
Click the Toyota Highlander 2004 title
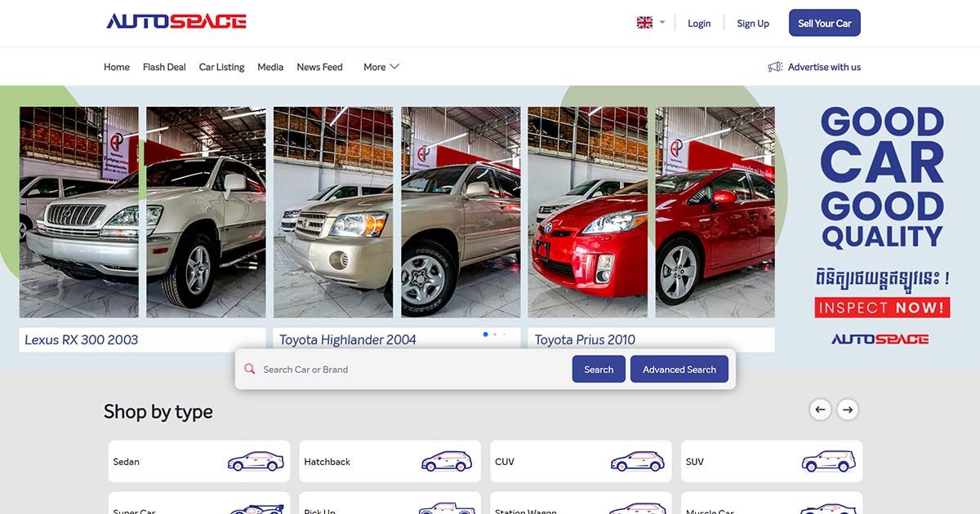pos(348,339)
